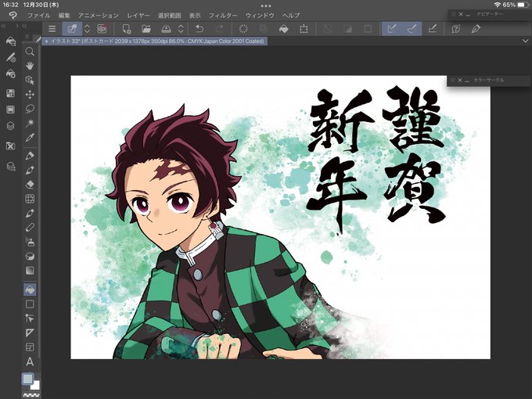Select the Auto select magic wand tool
Screen dimensions: 532x399
(x=30, y=123)
